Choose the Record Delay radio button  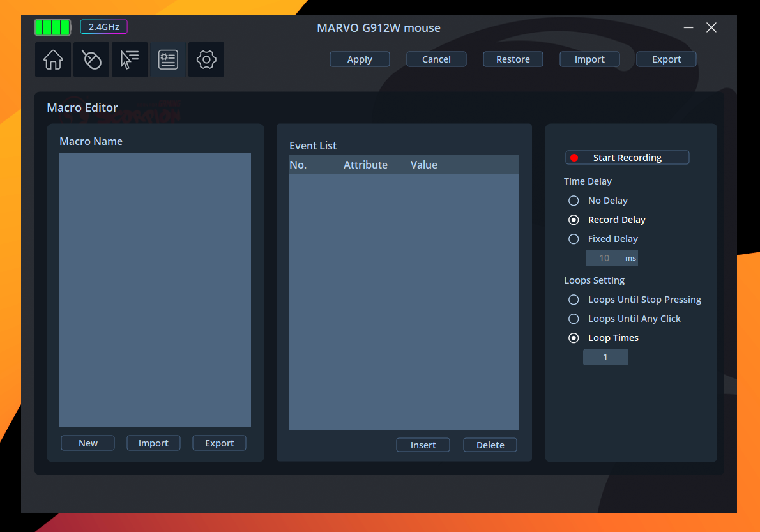click(x=574, y=220)
